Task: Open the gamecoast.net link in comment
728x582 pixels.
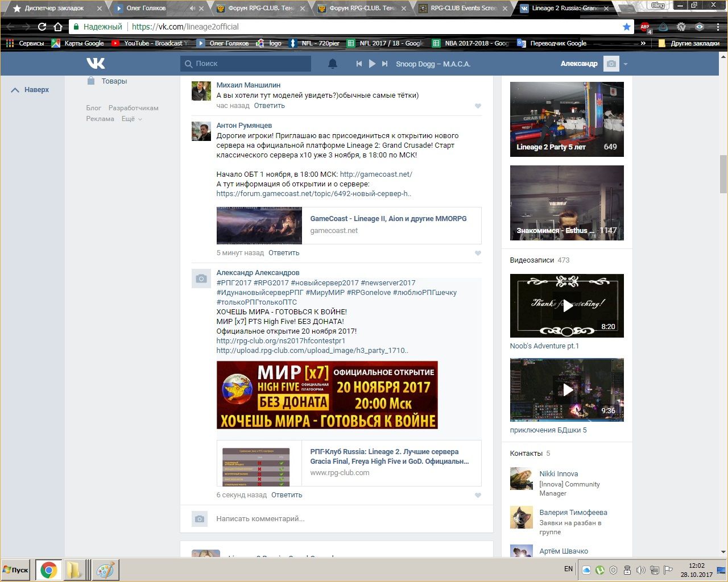Action: pyautogui.click(x=375, y=174)
